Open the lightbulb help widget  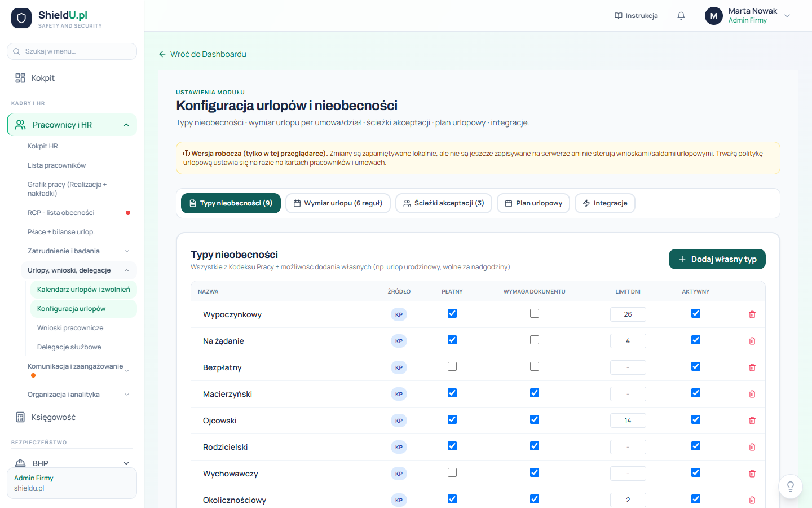[x=791, y=486]
